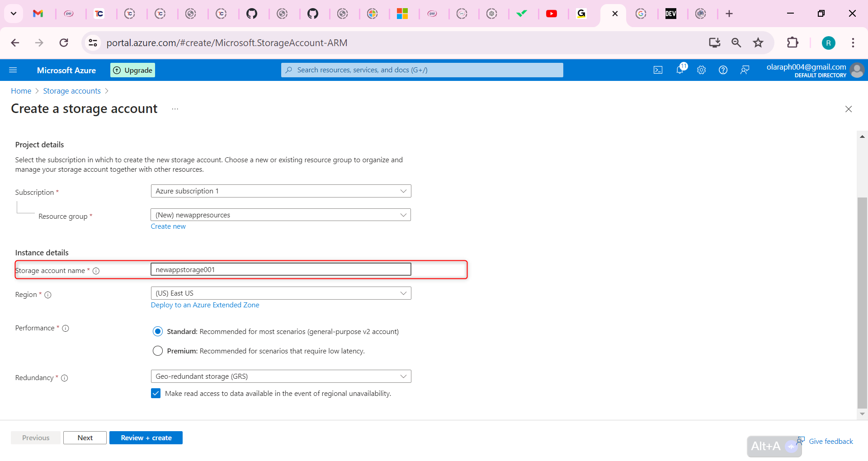This screenshot has height=461, width=868.
Task: Click the install app icon in address bar
Action: click(714, 43)
